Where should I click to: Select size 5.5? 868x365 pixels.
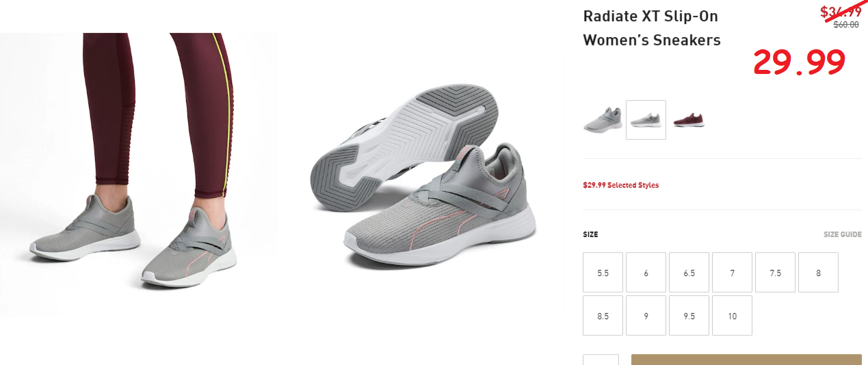603,273
